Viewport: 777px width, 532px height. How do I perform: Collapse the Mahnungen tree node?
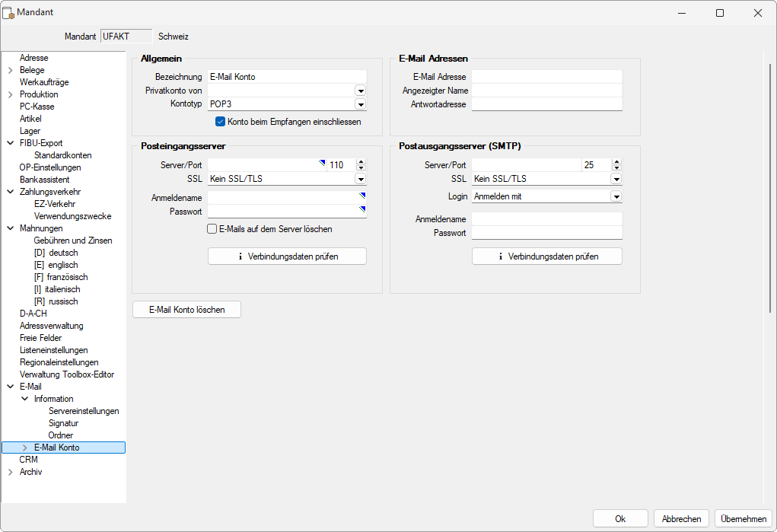point(10,228)
